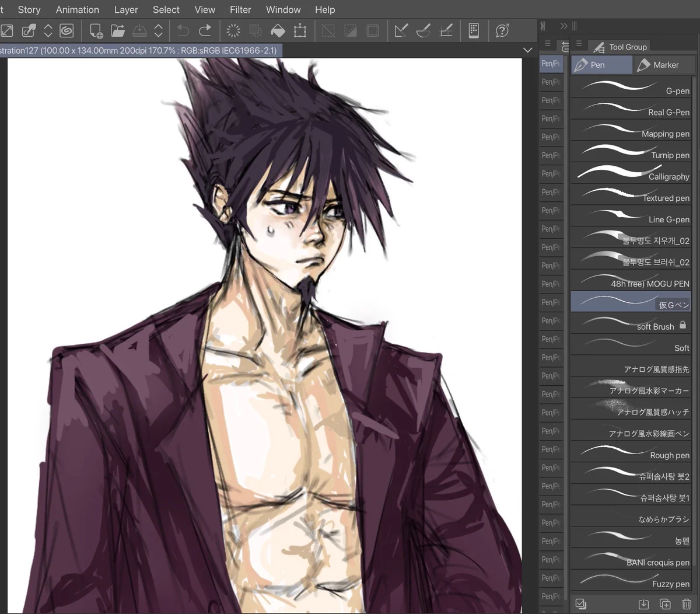Select the Pen sub tool group tab
Image resolution: width=700 pixels, height=614 pixels.
point(601,65)
